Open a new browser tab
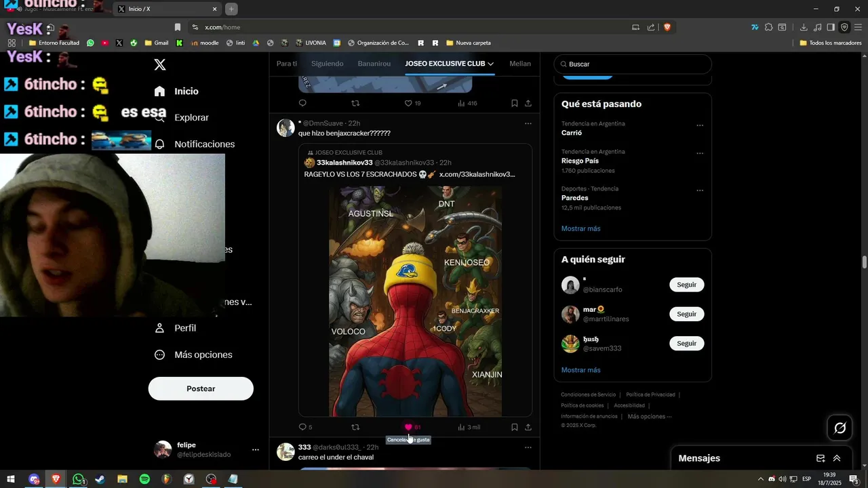The width and height of the screenshot is (868, 488). [x=231, y=9]
